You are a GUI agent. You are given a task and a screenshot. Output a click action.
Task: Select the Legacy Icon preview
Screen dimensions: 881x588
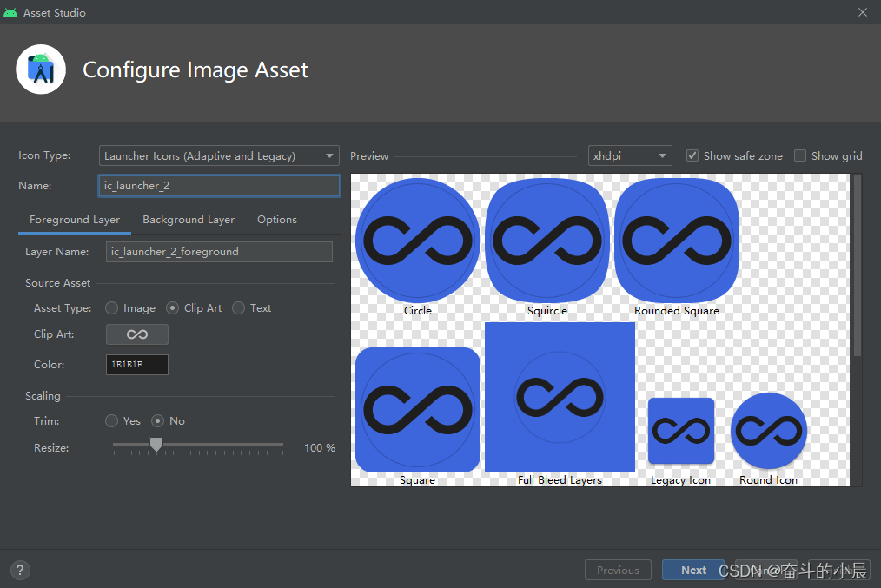[x=681, y=431]
